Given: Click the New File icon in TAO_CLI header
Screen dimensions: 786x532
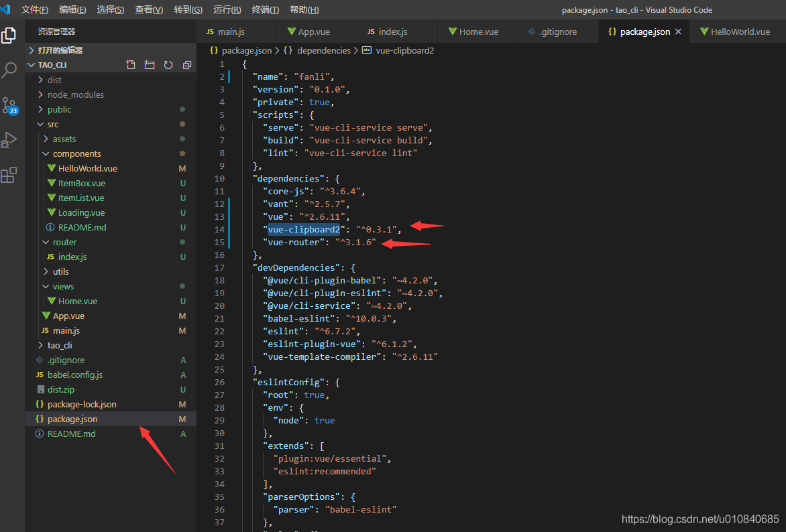Looking at the screenshot, I should pyautogui.click(x=131, y=64).
